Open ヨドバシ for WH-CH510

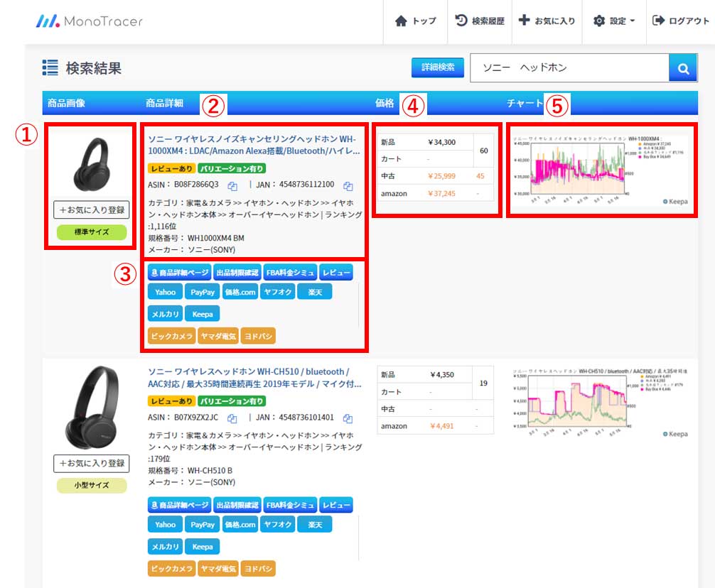point(258,568)
